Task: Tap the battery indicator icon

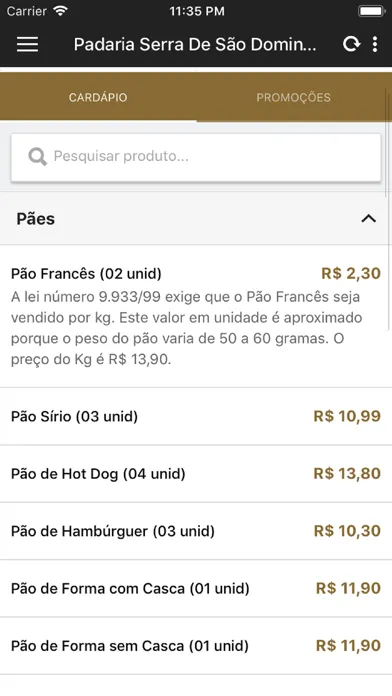Action: click(372, 11)
